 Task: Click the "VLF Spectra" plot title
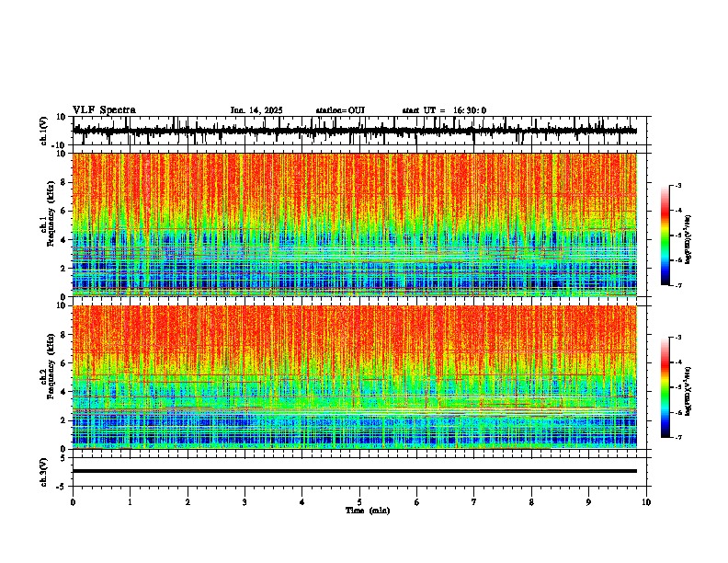click(104, 110)
